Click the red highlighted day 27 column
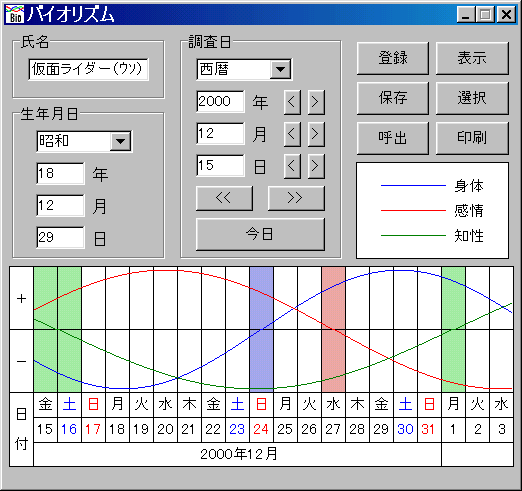 333,329
